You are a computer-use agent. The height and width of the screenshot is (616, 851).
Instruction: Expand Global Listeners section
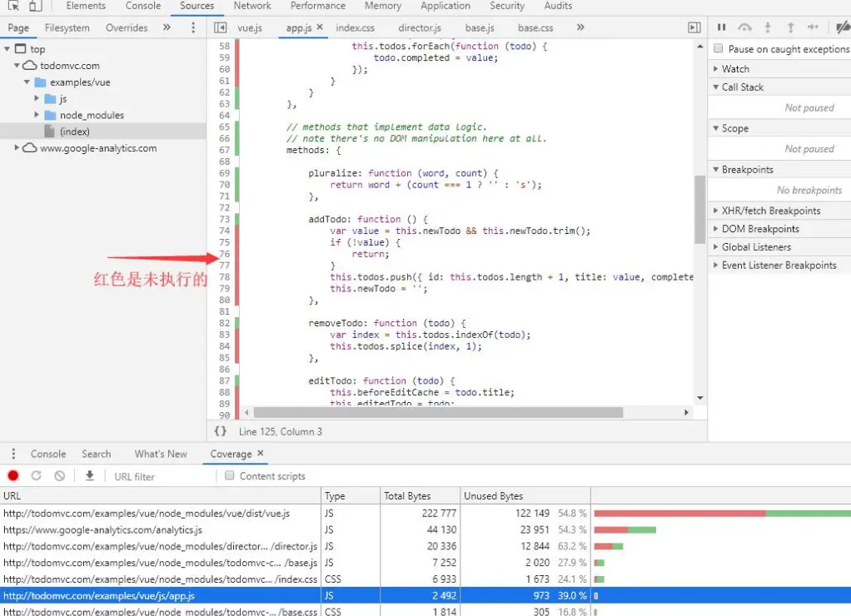[779, 247]
